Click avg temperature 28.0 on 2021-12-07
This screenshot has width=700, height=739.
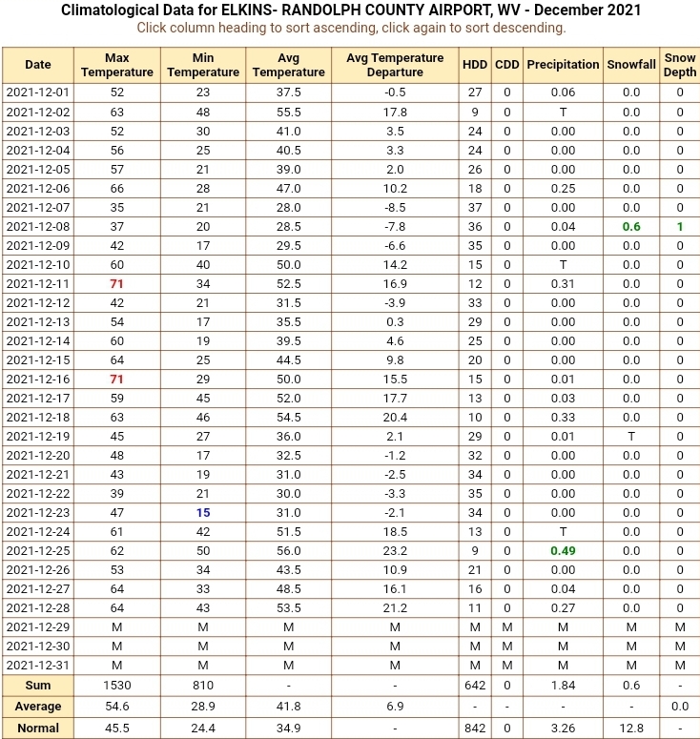tap(288, 207)
